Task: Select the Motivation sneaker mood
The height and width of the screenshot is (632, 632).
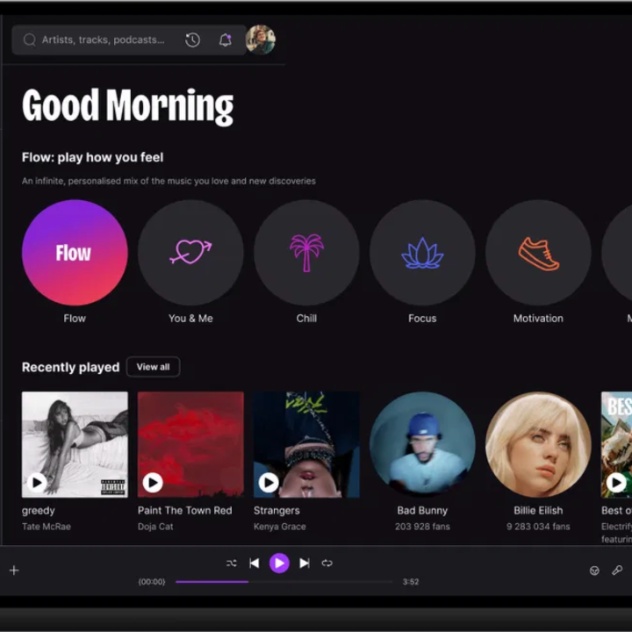Action: pyautogui.click(x=538, y=252)
